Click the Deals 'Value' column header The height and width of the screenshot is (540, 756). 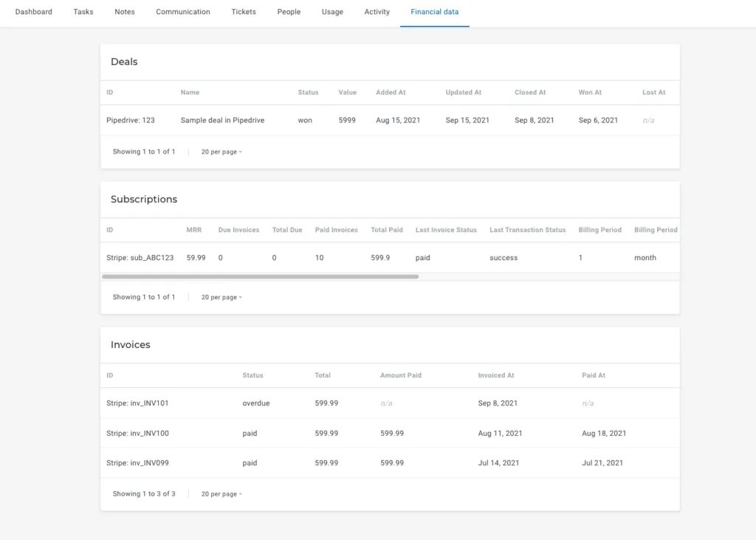pos(348,92)
